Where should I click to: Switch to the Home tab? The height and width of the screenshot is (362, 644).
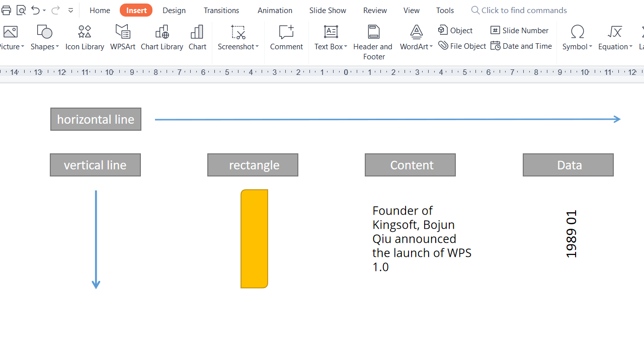coord(100,10)
